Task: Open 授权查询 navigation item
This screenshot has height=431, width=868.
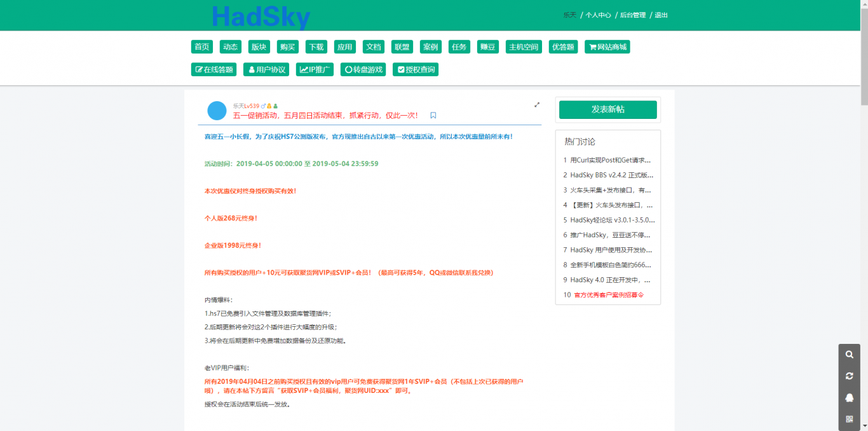Action: (416, 70)
